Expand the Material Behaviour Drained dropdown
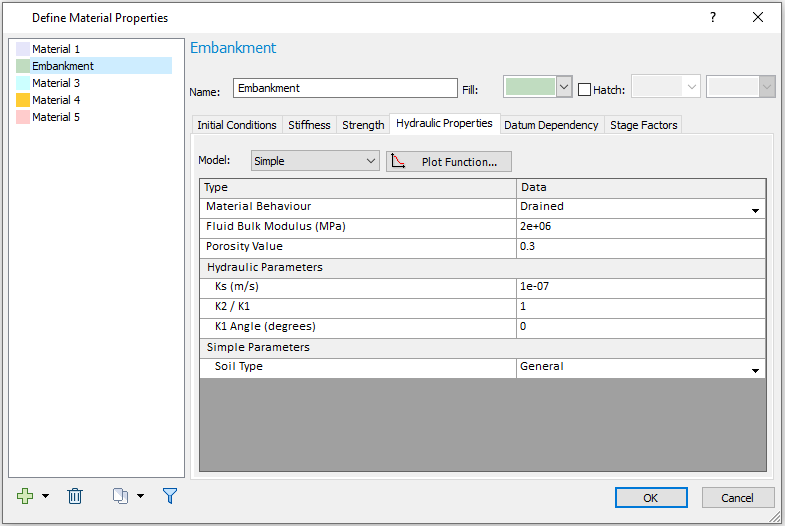 (x=755, y=210)
